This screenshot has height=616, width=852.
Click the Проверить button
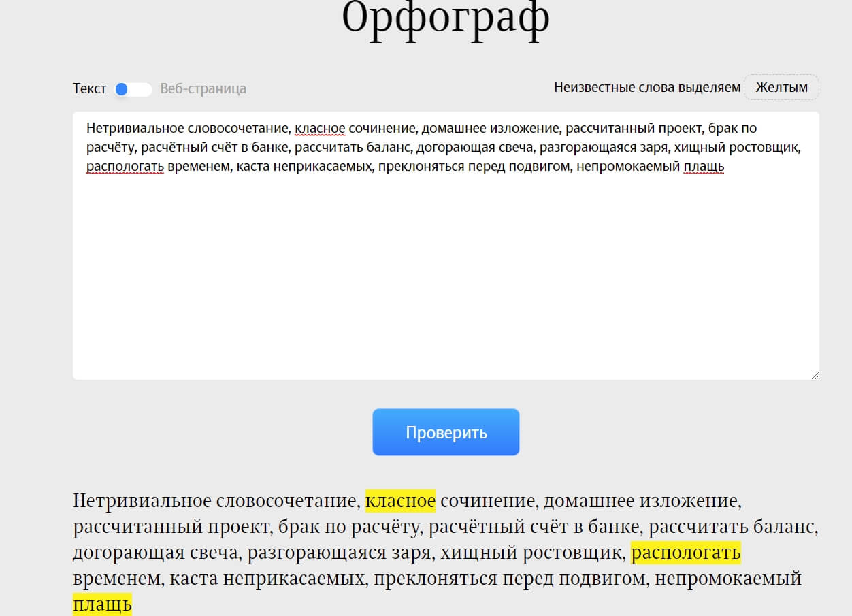(446, 432)
